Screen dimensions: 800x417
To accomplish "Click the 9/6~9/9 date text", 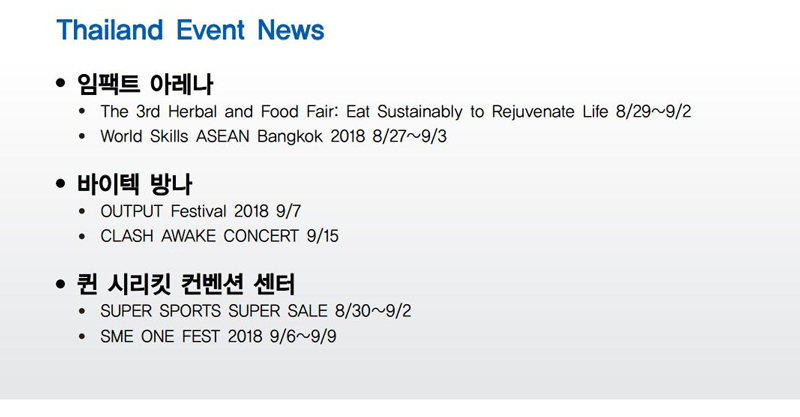I will 303,336.
